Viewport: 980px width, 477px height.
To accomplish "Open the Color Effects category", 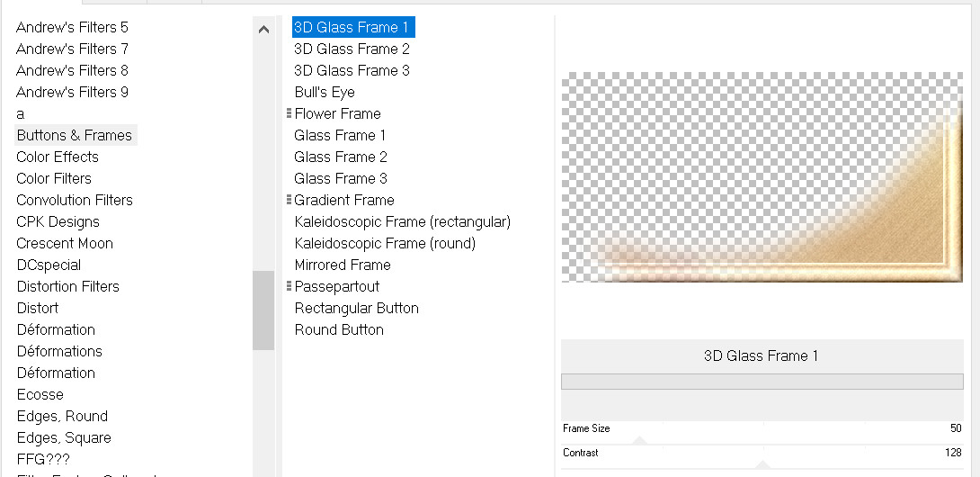I will coord(58,157).
